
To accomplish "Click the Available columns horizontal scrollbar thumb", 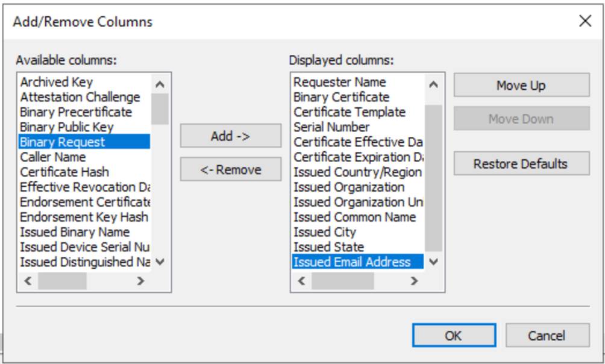I will (61, 281).
